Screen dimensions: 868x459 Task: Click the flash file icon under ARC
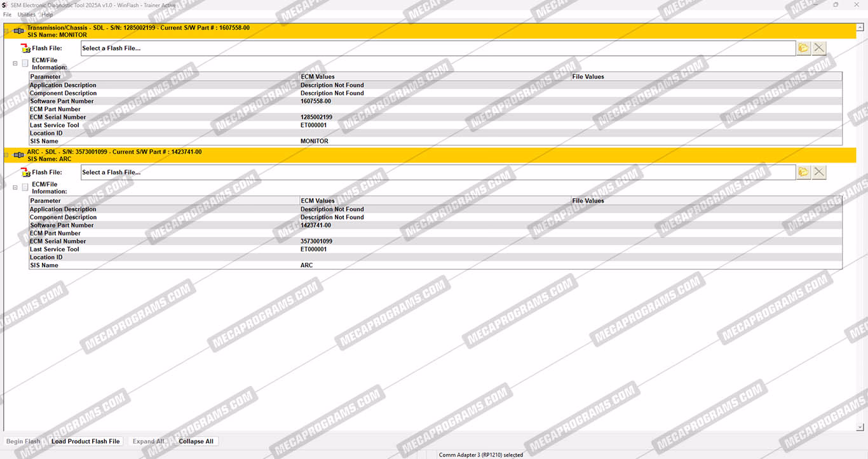coord(25,173)
